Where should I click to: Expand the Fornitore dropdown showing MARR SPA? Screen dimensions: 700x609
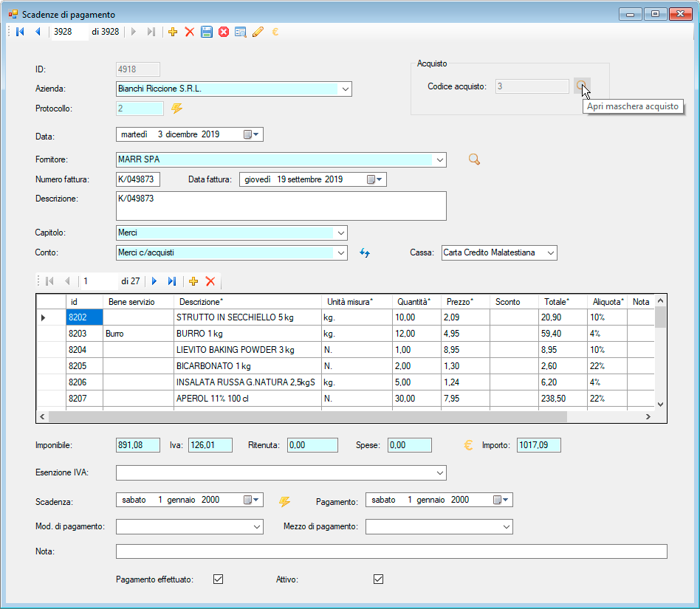[x=440, y=159]
